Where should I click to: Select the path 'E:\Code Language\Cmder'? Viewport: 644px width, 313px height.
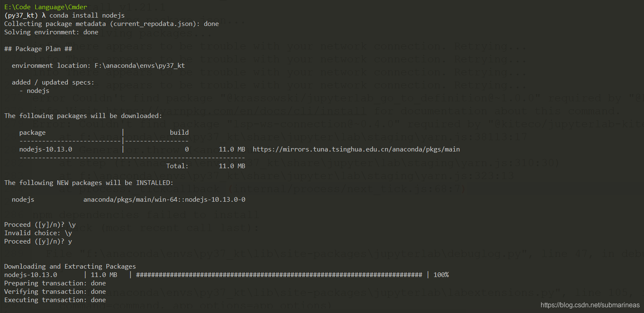(46, 7)
